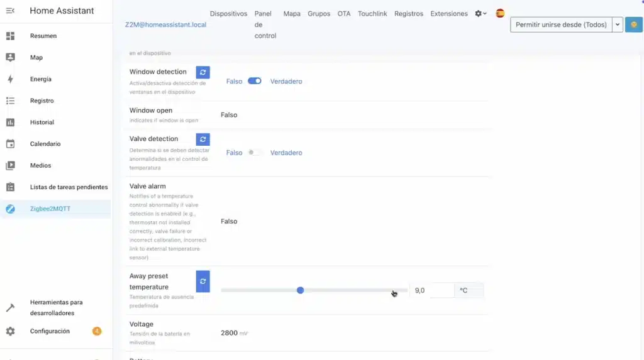Refresh the Valve detection value
This screenshot has height=360, width=644.
tap(203, 139)
